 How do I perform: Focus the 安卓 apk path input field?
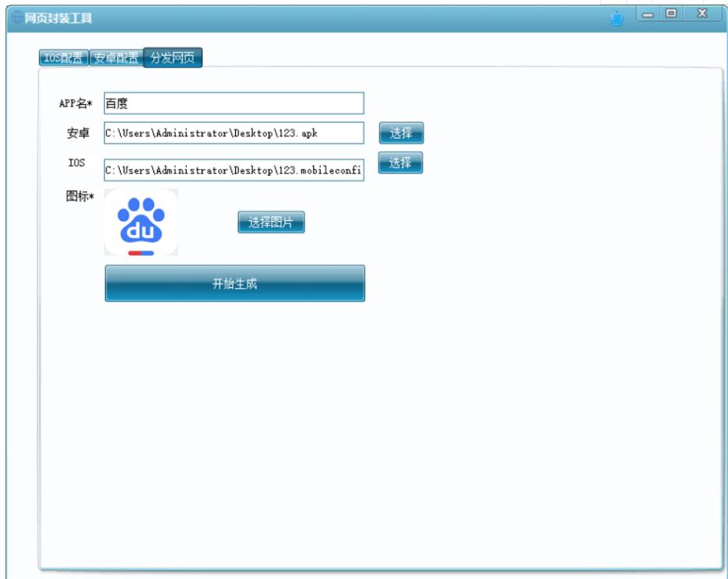[x=234, y=133]
